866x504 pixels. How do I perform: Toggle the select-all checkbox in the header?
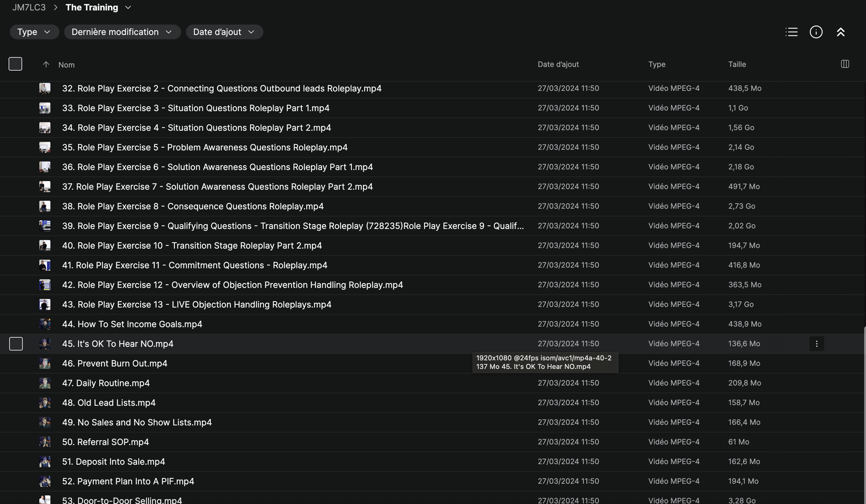click(15, 64)
